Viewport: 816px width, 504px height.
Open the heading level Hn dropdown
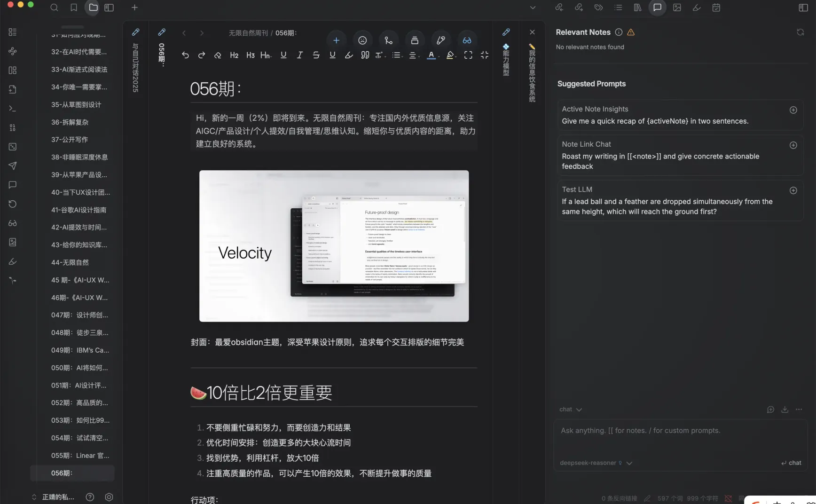click(x=266, y=55)
